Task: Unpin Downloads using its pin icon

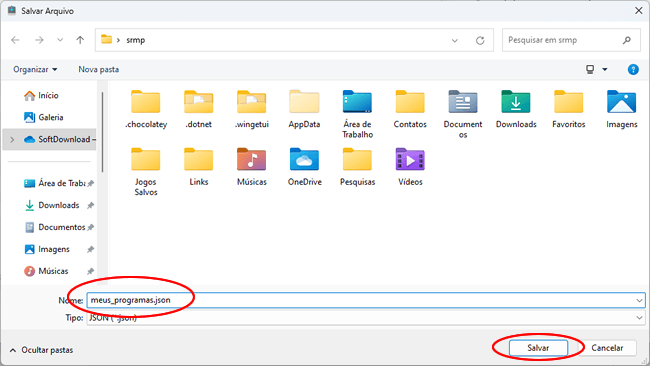Action: pyautogui.click(x=90, y=205)
